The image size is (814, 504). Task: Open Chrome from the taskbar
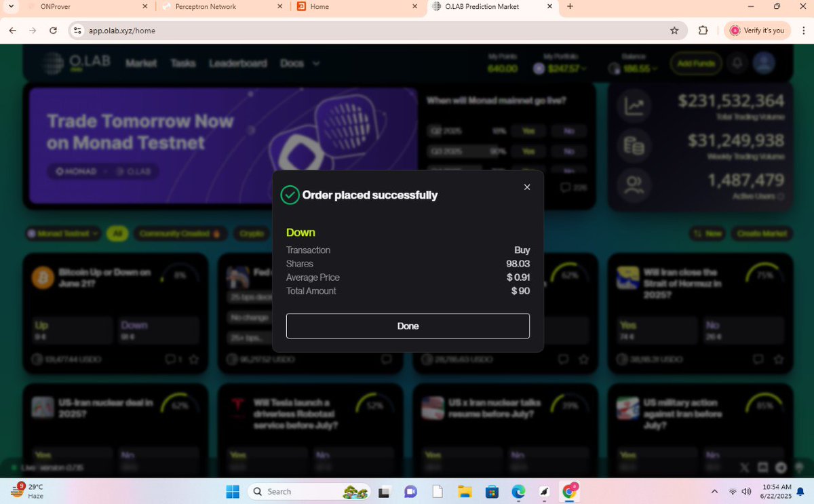[570, 491]
